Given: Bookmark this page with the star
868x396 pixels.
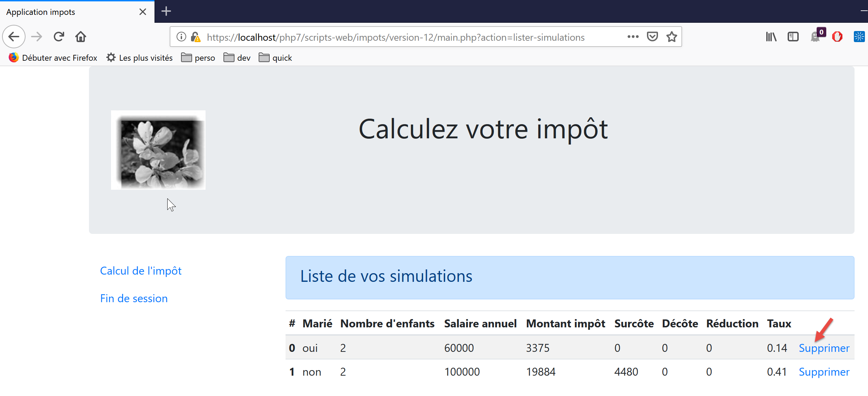Looking at the screenshot, I should coord(671,37).
